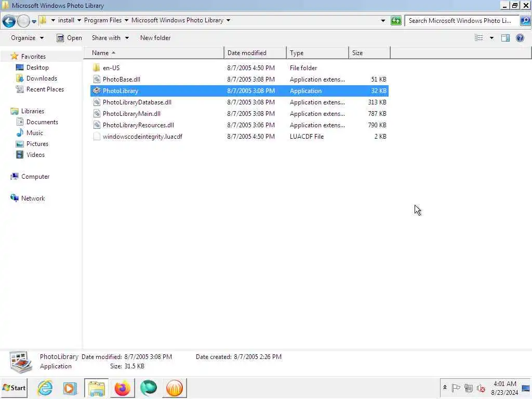Open the address bar history dropdown
This screenshot has height=399, width=532.
[x=383, y=21]
